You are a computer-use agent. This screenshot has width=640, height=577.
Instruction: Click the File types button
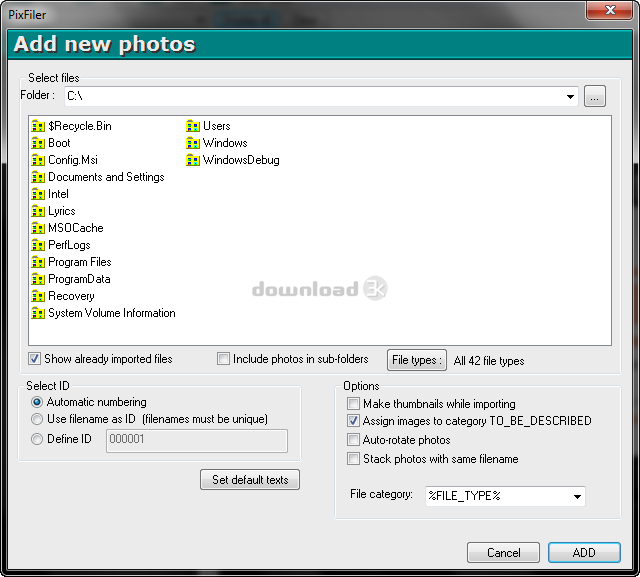(x=417, y=360)
